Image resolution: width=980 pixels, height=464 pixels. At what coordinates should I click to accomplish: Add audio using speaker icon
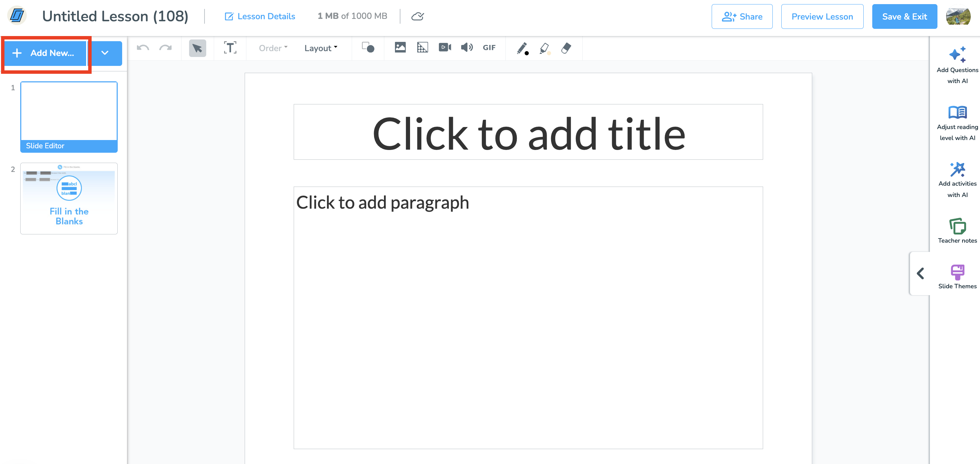click(x=467, y=48)
